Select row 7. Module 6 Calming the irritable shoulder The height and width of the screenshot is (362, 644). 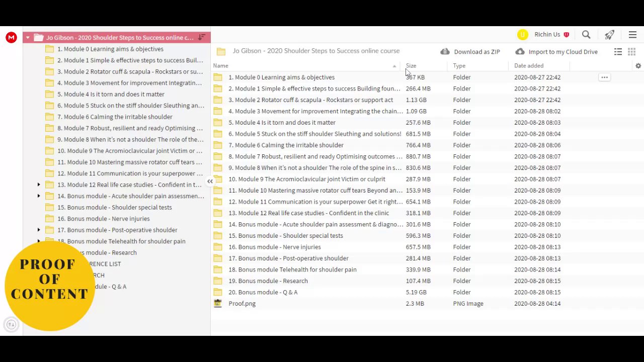(427, 145)
